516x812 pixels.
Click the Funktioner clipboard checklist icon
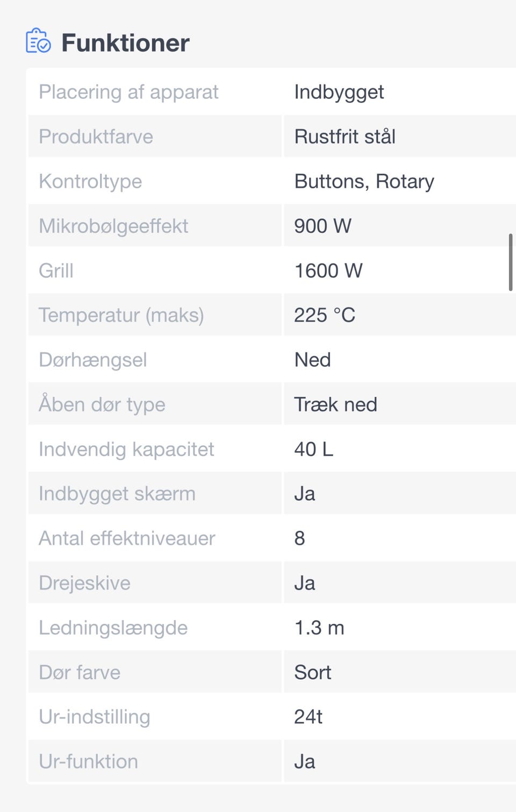click(x=38, y=41)
